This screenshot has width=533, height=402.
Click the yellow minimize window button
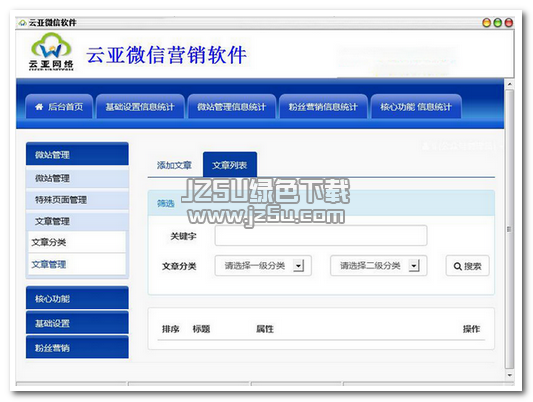[487, 23]
